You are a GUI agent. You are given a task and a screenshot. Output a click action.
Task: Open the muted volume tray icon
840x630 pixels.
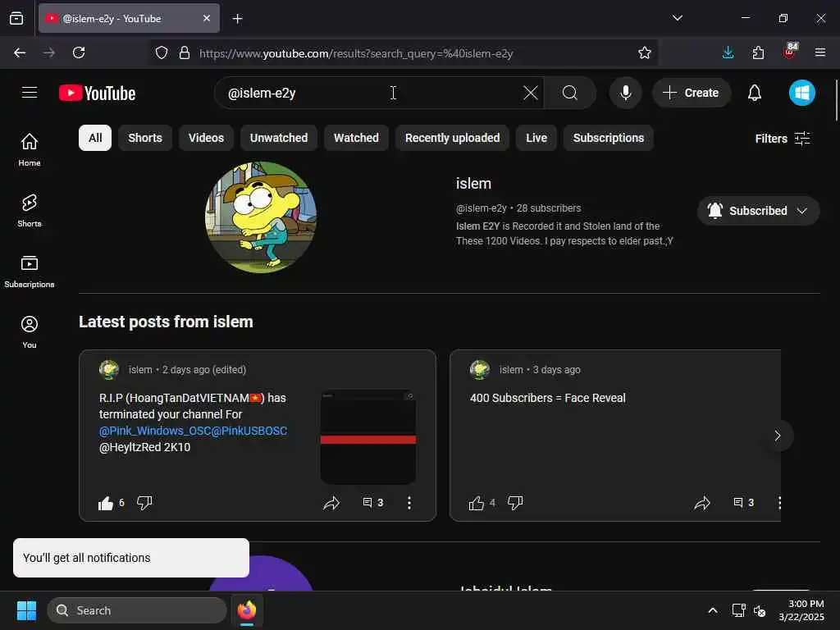760,610
